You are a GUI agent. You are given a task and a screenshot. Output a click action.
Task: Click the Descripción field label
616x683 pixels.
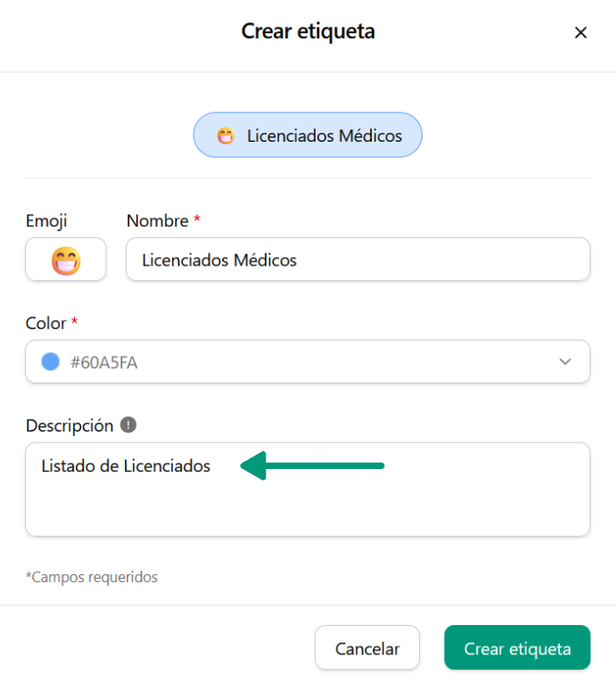(x=70, y=425)
